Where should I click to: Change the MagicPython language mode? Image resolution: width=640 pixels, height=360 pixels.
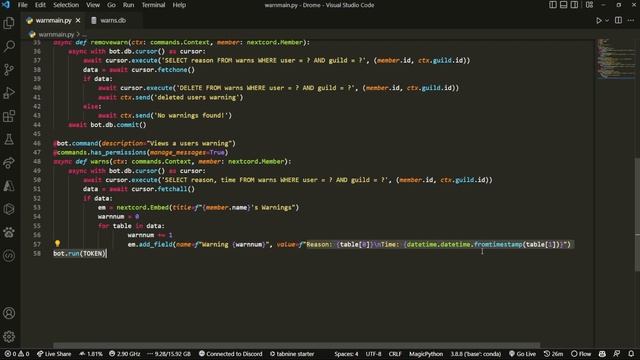click(x=426, y=354)
